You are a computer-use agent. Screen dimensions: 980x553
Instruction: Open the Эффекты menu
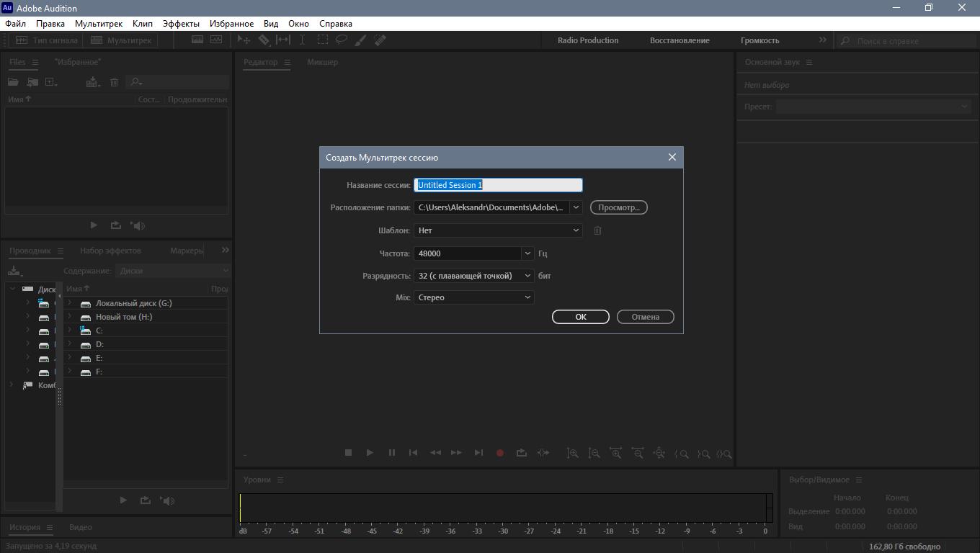181,24
